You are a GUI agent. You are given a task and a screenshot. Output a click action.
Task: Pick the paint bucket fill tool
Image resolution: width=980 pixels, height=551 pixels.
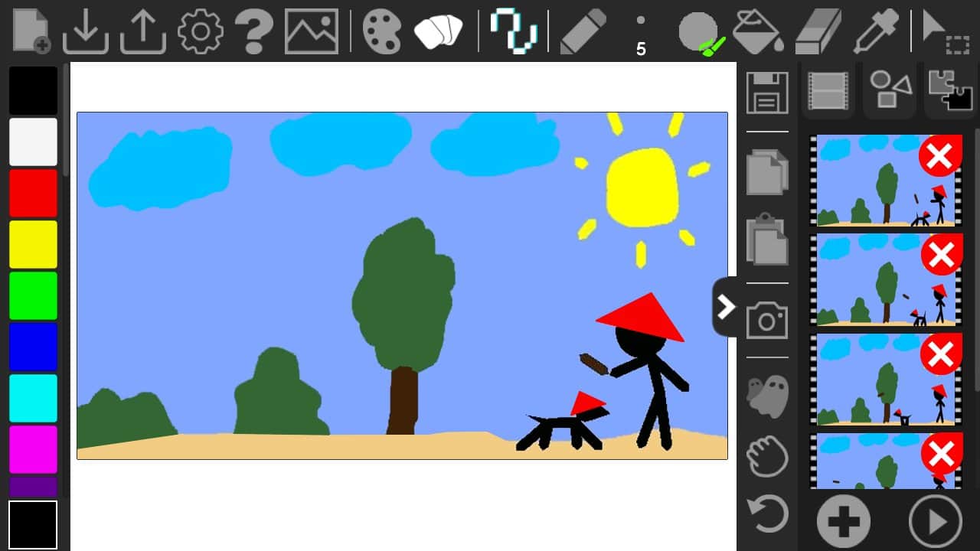click(756, 32)
